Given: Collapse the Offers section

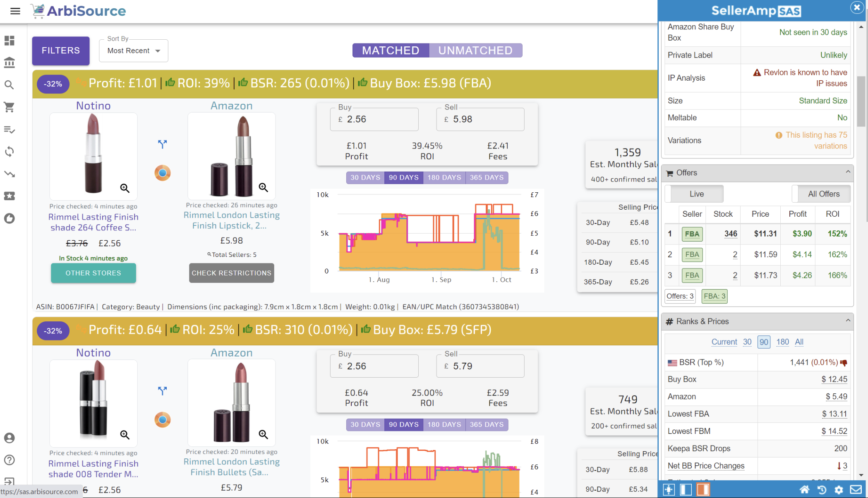Looking at the screenshot, I should [x=848, y=172].
